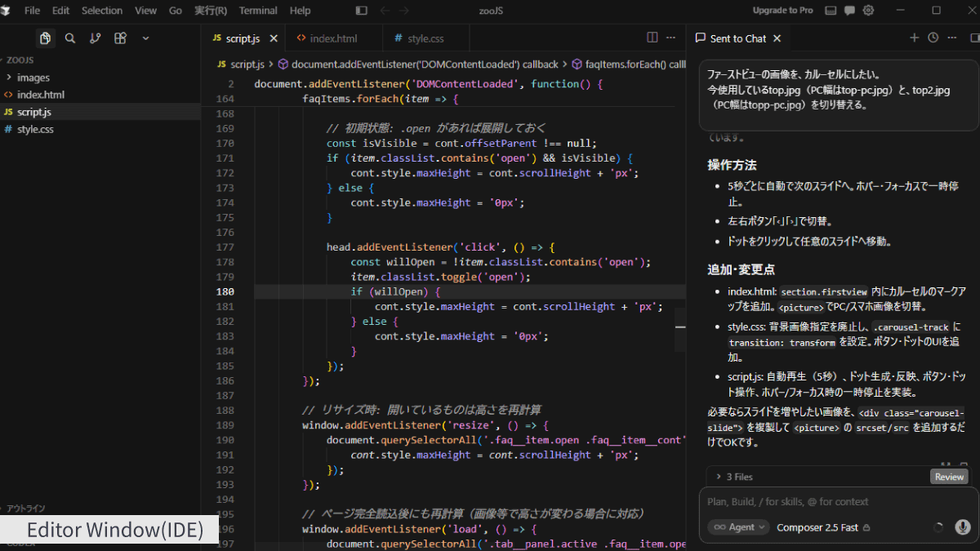Expand the 3 Files changes list
Viewport: 980px width, 551px height.
pyautogui.click(x=735, y=477)
